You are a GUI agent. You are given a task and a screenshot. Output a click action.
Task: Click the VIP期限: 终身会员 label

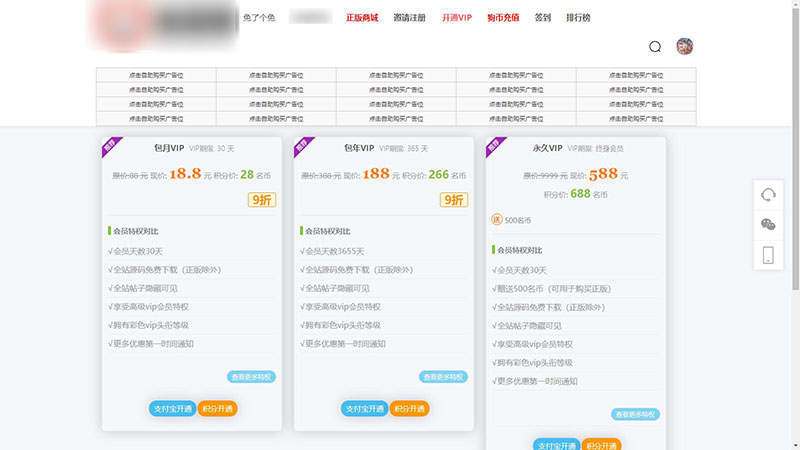[595, 148]
